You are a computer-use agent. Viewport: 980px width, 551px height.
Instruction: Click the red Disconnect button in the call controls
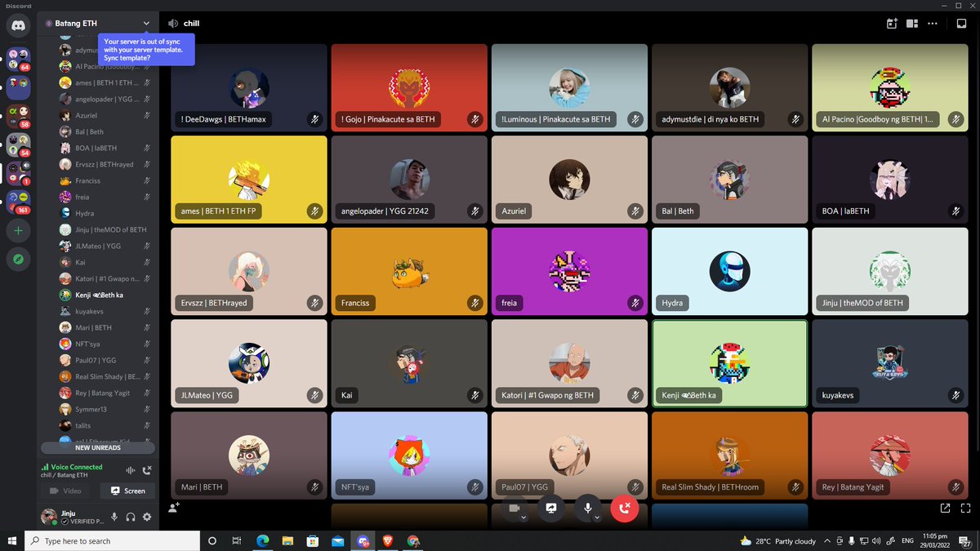pyautogui.click(x=625, y=508)
